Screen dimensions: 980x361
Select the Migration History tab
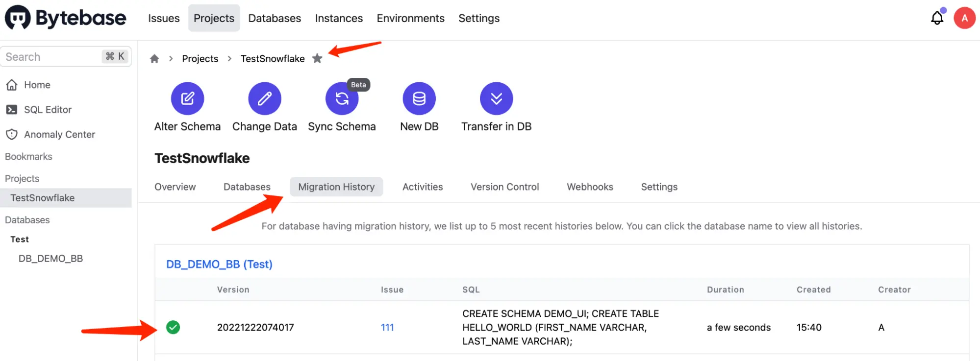tap(336, 187)
